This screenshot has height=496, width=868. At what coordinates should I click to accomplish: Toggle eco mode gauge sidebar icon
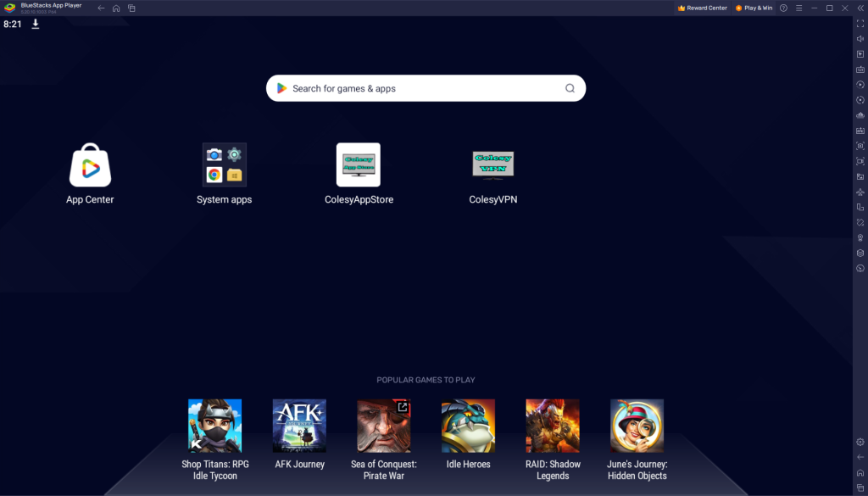point(860,269)
